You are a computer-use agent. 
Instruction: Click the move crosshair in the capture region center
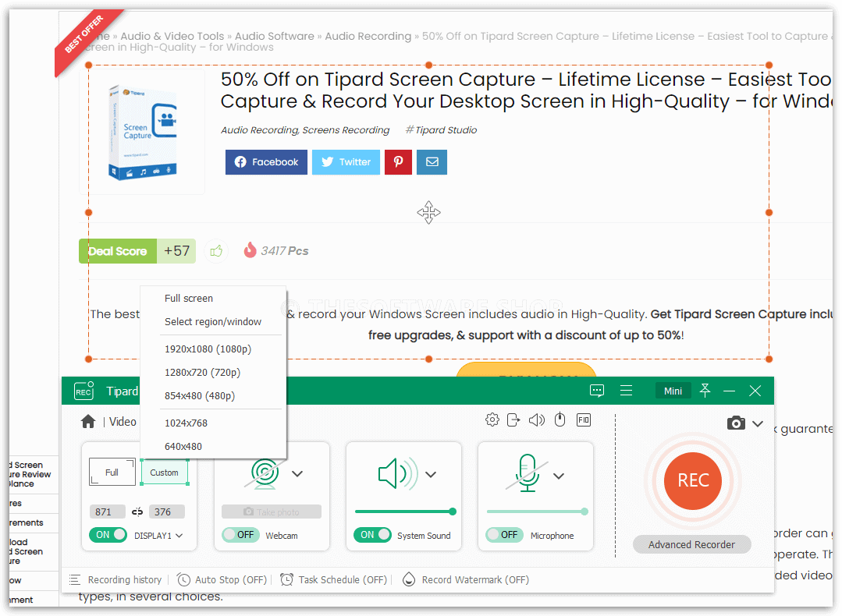(x=428, y=213)
